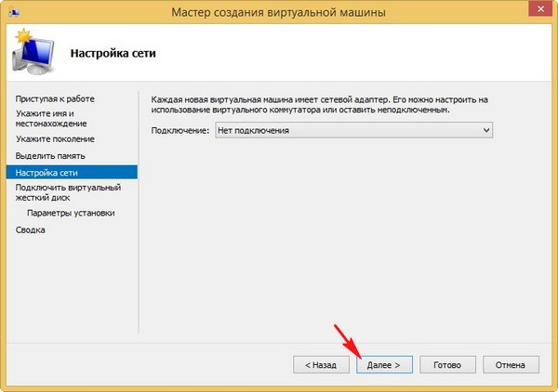The width and height of the screenshot is (558, 392).
Task: Select the Параметры установки sub-step
Action: (x=71, y=213)
